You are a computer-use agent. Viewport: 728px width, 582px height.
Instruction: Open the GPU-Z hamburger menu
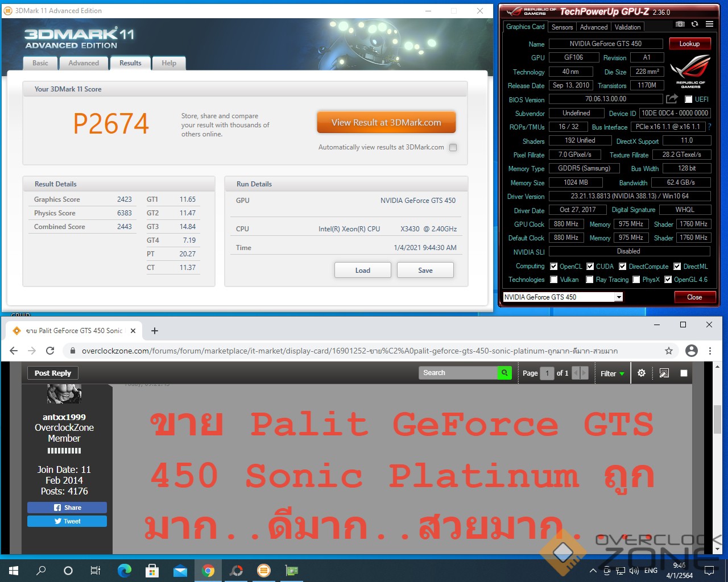[709, 24]
